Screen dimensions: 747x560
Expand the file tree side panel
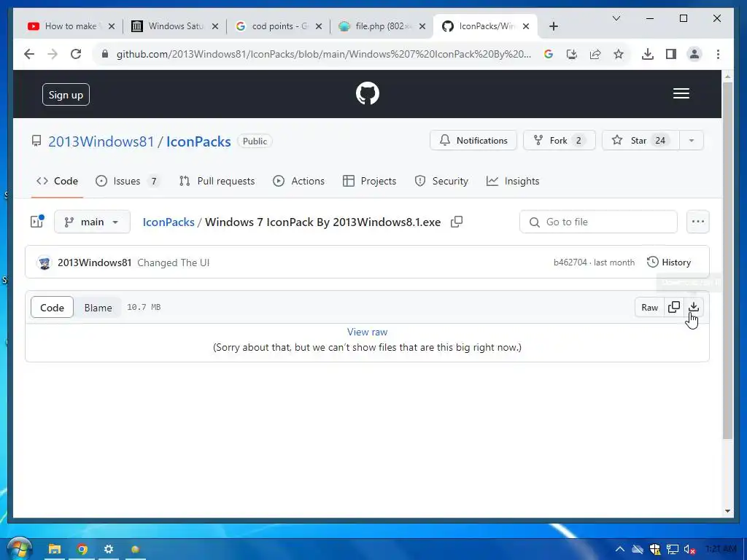coord(37,222)
